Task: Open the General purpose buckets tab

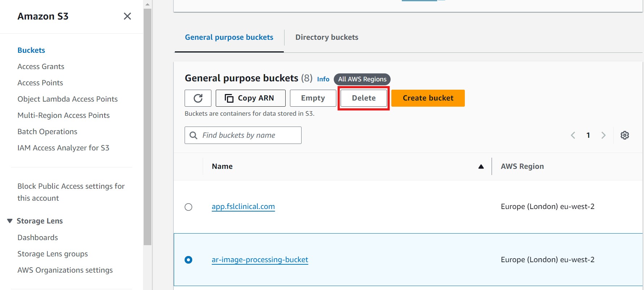Action: (x=229, y=37)
